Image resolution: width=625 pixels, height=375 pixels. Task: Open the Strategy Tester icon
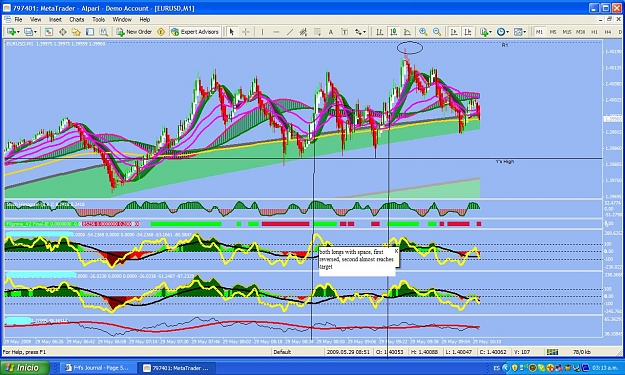pyautogui.click(x=104, y=32)
